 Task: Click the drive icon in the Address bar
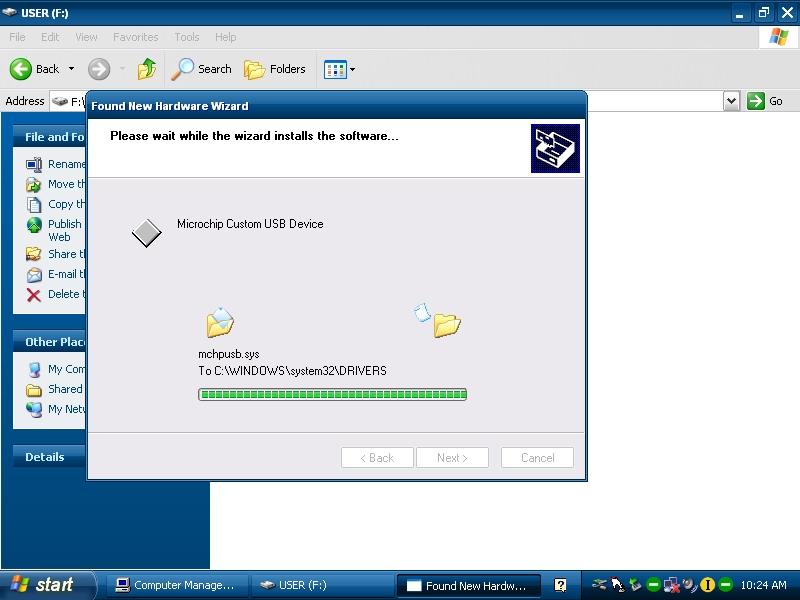pyautogui.click(x=60, y=101)
